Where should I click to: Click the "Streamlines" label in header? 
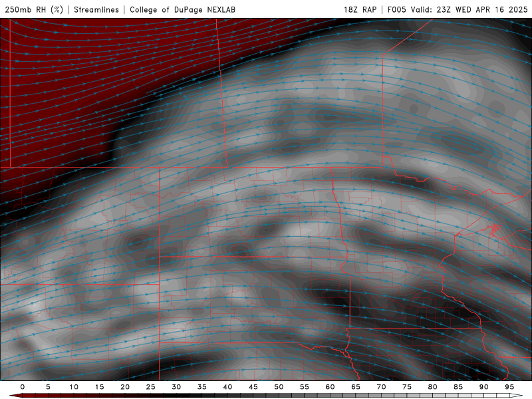[96, 9]
